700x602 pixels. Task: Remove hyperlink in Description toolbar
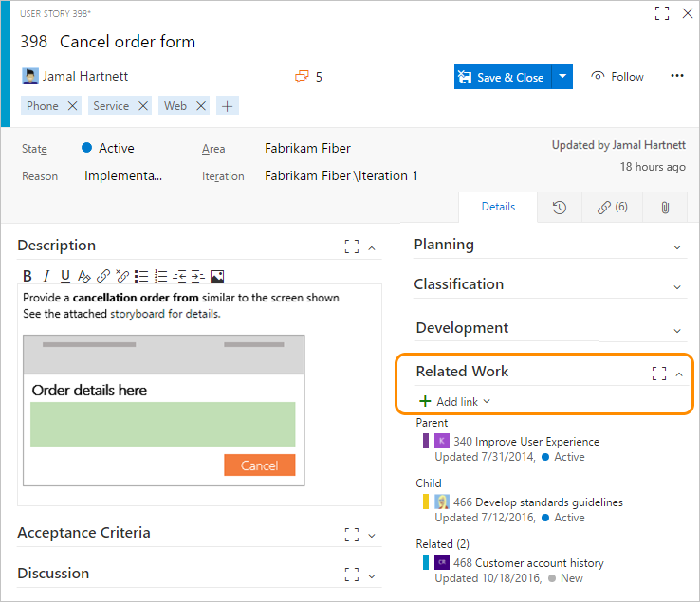122,276
